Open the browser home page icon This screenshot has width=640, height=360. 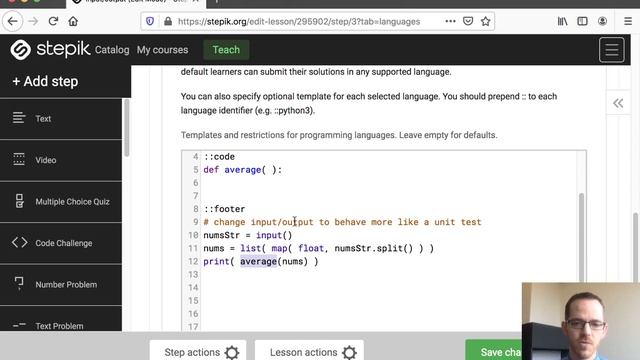pyautogui.click(x=73, y=21)
